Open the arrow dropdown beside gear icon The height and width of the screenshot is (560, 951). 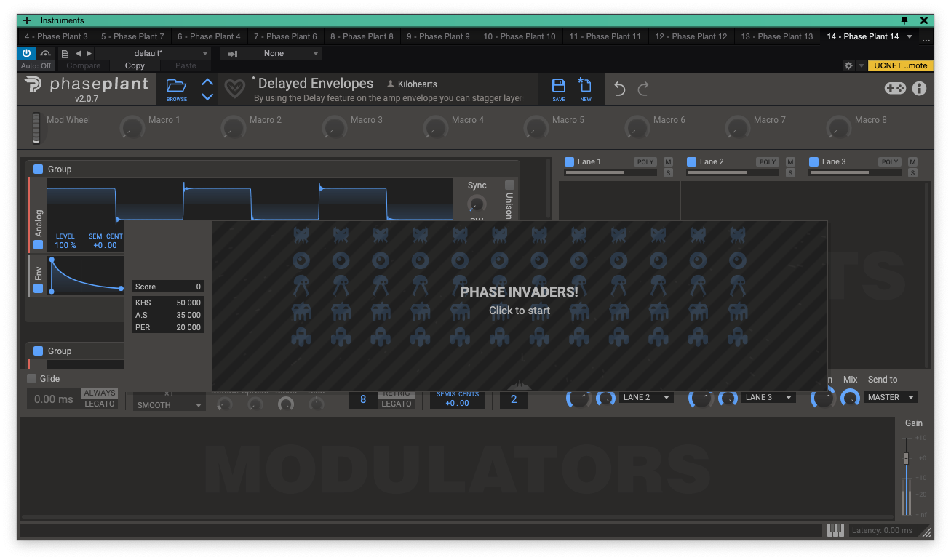tap(862, 65)
